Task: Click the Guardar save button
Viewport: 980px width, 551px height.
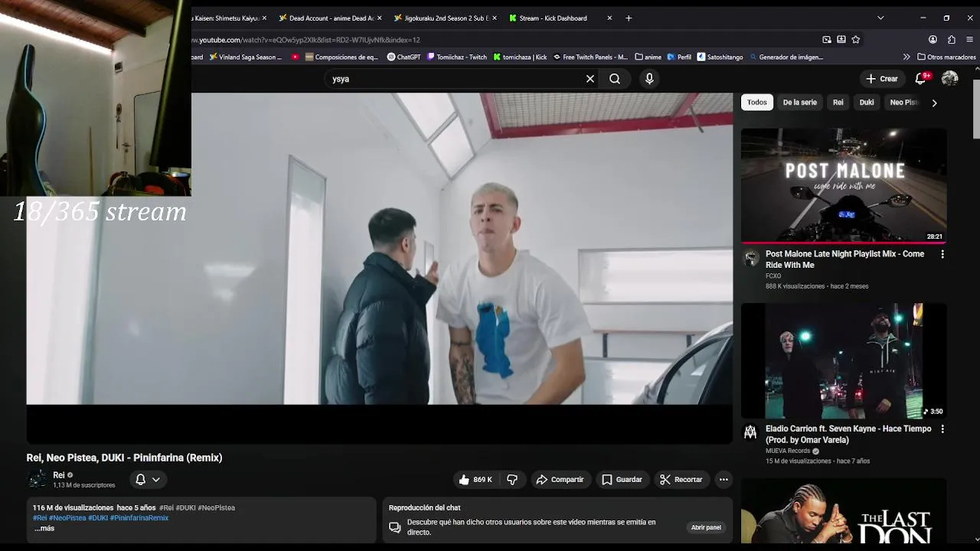Action: [622, 480]
